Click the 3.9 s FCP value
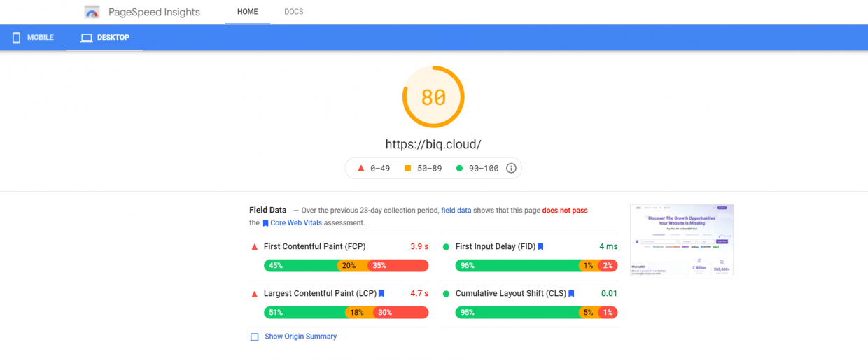 [419, 247]
